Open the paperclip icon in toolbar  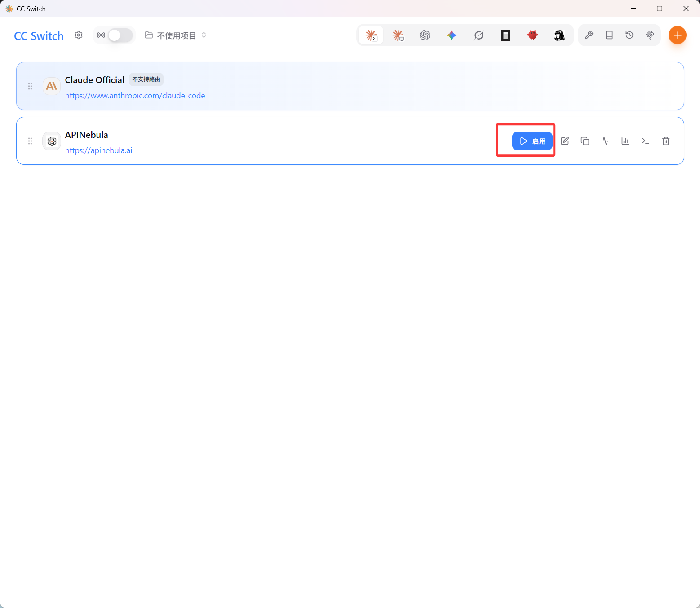pos(650,35)
